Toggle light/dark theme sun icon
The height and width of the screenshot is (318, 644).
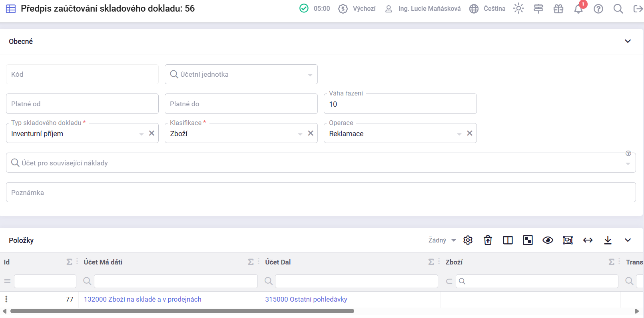(518, 9)
